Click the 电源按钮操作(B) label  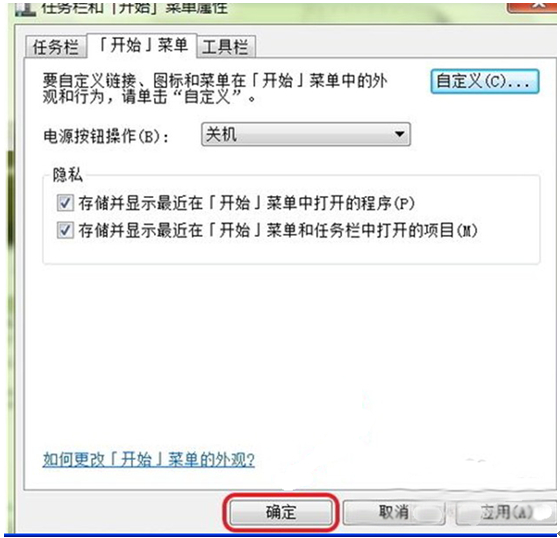(106, 136)
